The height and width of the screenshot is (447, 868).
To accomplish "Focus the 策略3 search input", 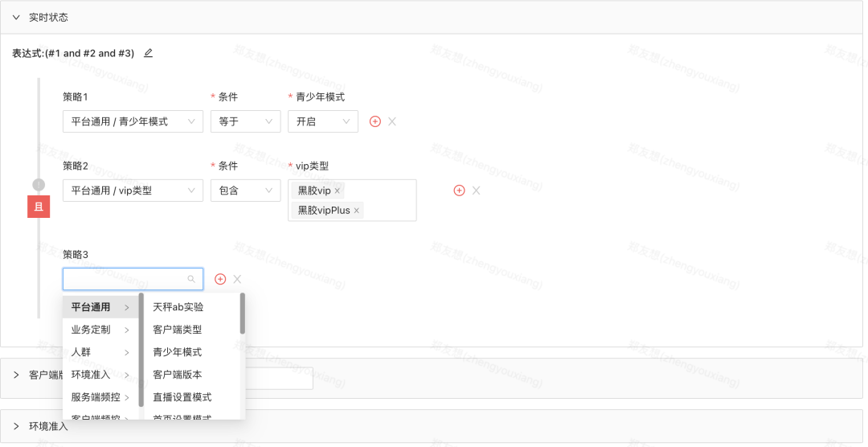I will (133, 279).
